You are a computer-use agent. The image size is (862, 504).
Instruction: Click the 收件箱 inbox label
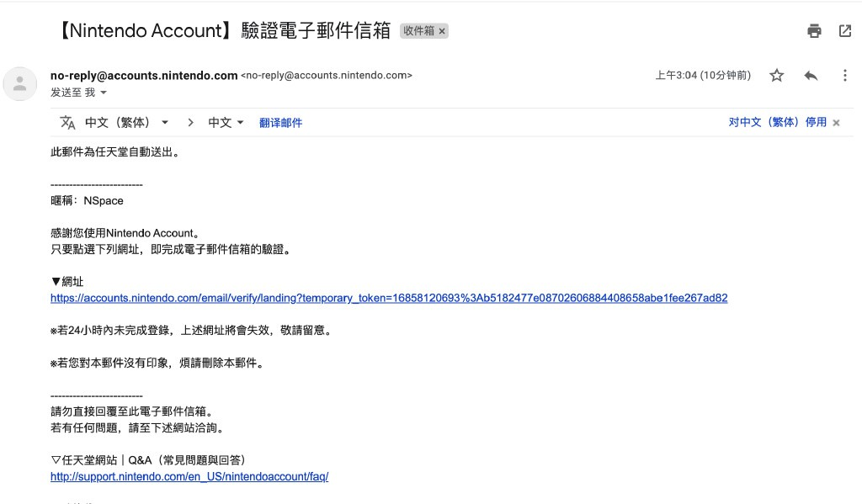(x=418, y=31)
